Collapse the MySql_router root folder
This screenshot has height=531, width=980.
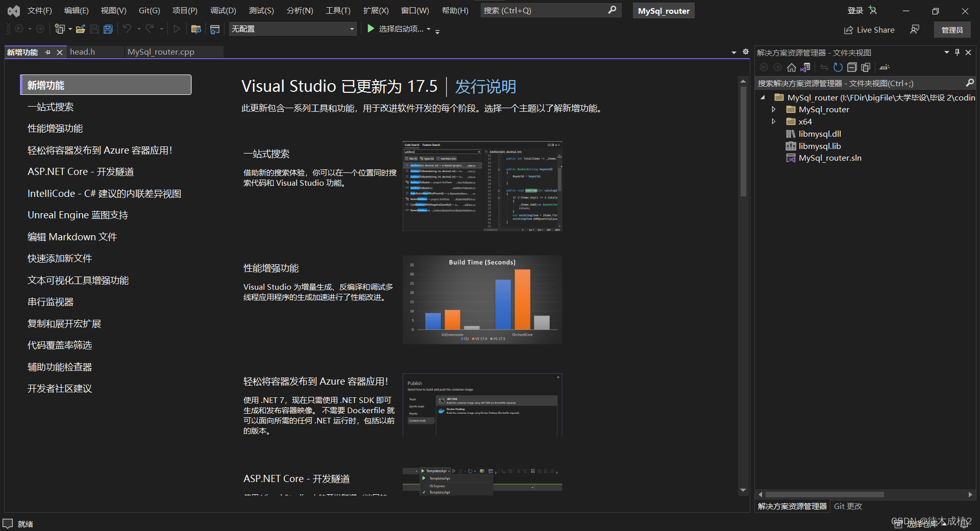tap(763, 97)
